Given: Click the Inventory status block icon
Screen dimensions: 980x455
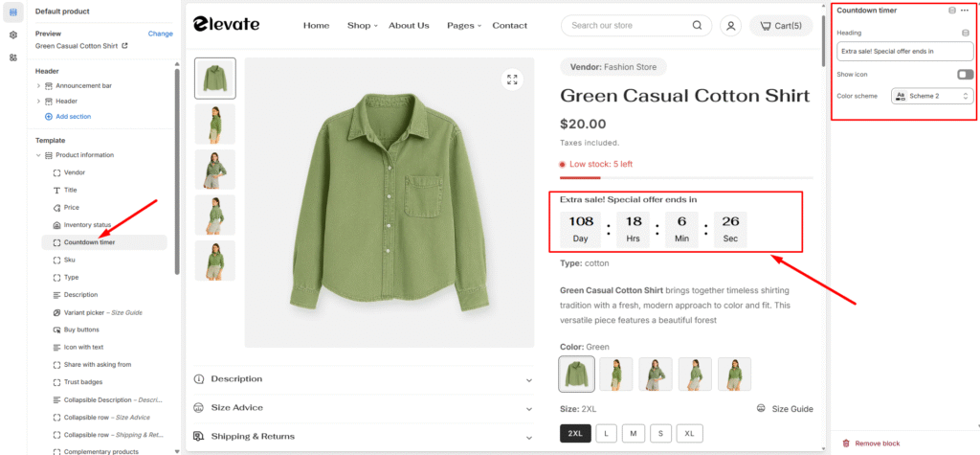Looking at the screenshot, I should (56, 225).
